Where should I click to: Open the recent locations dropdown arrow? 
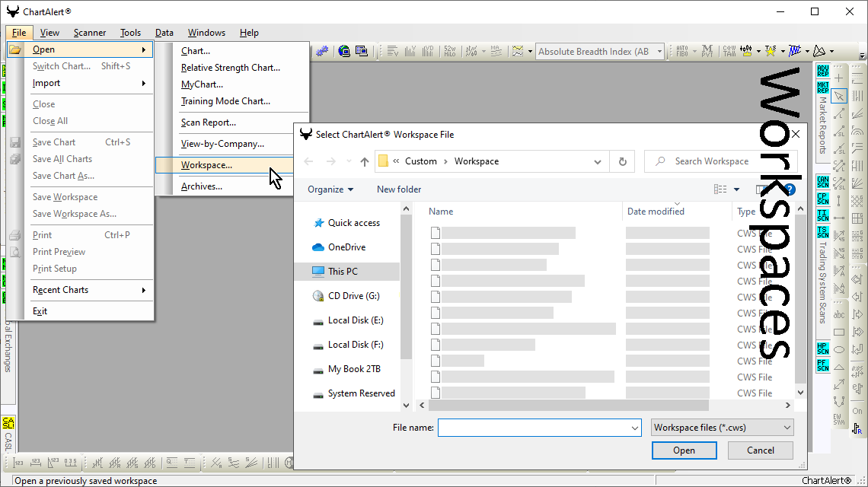[349, 161]
